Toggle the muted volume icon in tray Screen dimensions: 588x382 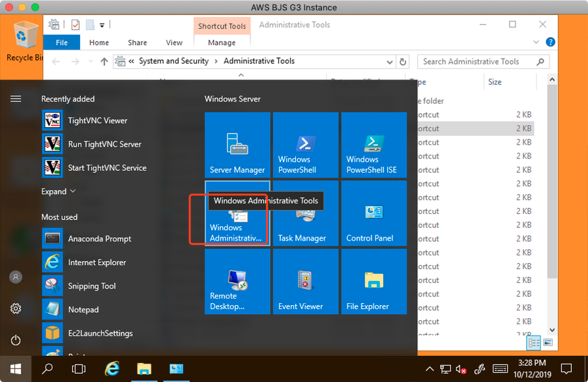(462, 369)
